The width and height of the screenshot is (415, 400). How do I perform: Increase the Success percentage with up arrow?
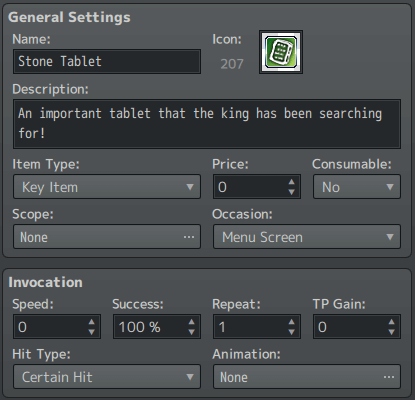pyautogui.click(x=192, y=322)
